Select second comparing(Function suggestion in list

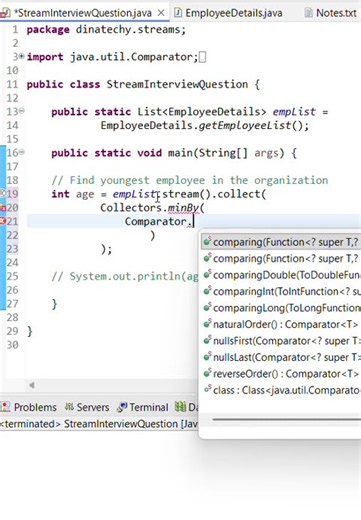pyautogui.click(x=281, y=258)
